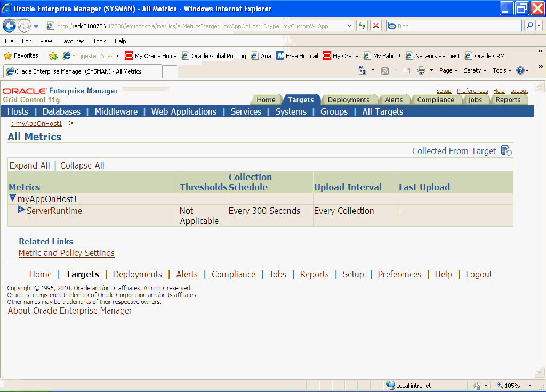Go to the Databases subtab
Image resolution: width=546 pixels, height=392 pixels.
click(62, 111)
